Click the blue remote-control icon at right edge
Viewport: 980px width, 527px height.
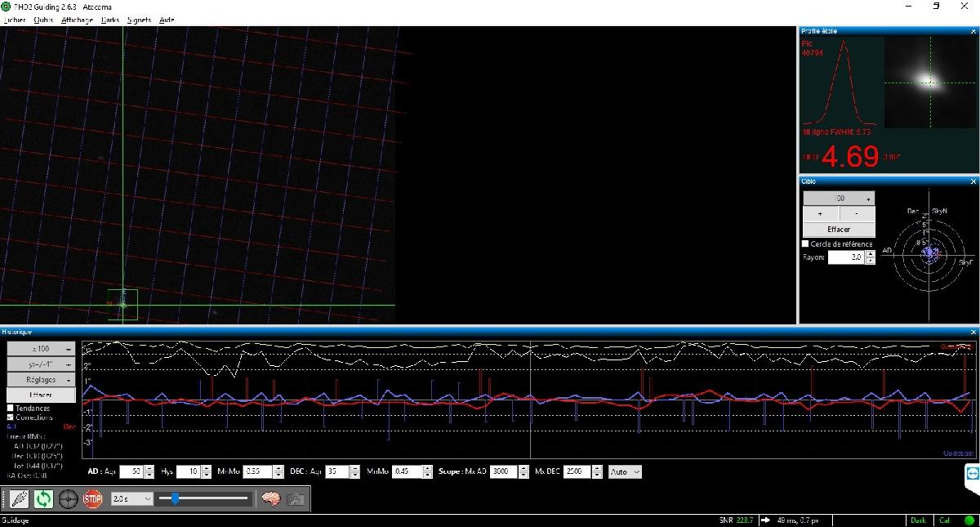pyautogui.click(x=972, y=473)
